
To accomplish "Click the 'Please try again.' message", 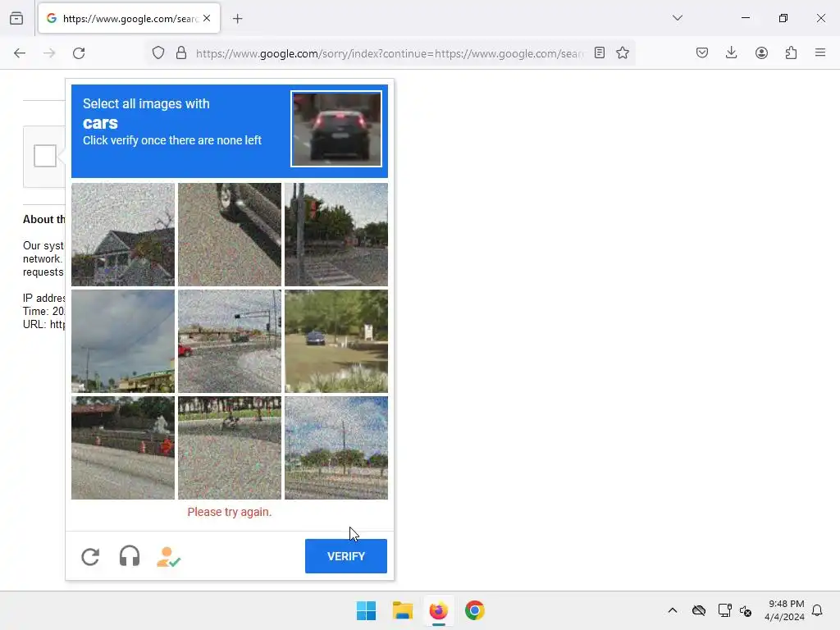I will coord(230,512).
